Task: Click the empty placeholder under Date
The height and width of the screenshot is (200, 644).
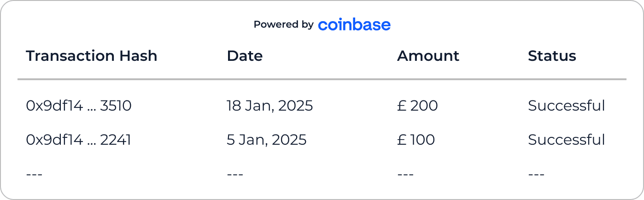Action: 235,175
